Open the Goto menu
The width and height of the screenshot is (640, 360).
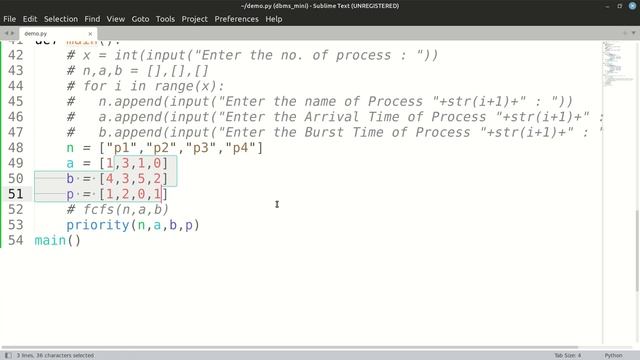pos(140,19)
